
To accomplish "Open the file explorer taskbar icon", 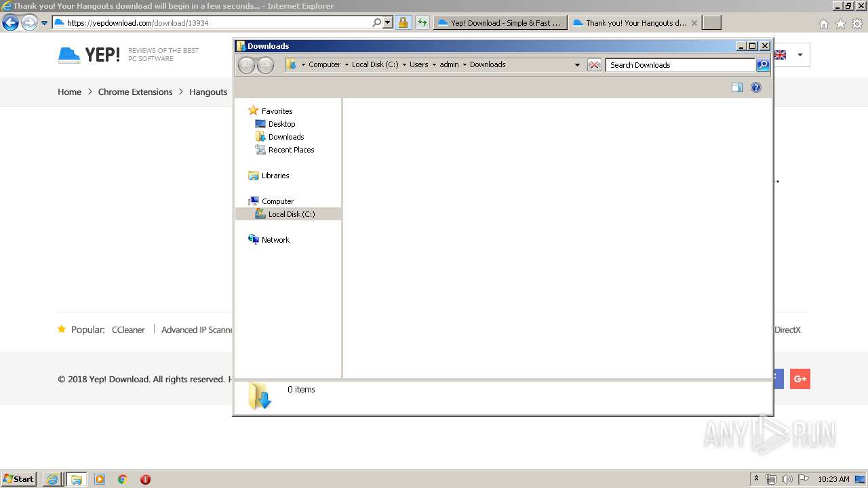I will coord(77,479).
